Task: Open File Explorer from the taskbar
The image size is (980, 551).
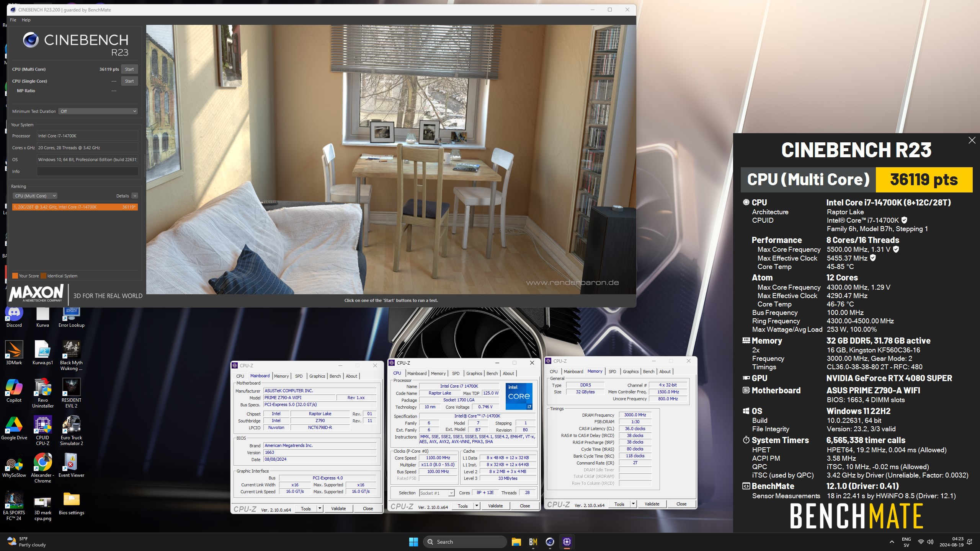Action: [516, 542]
